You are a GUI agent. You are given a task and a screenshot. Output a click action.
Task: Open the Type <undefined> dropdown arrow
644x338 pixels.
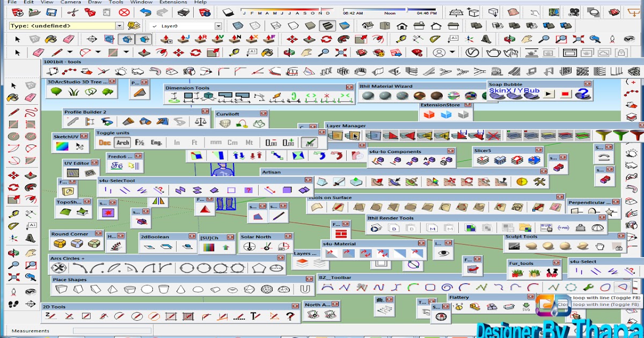pos(120,25)
